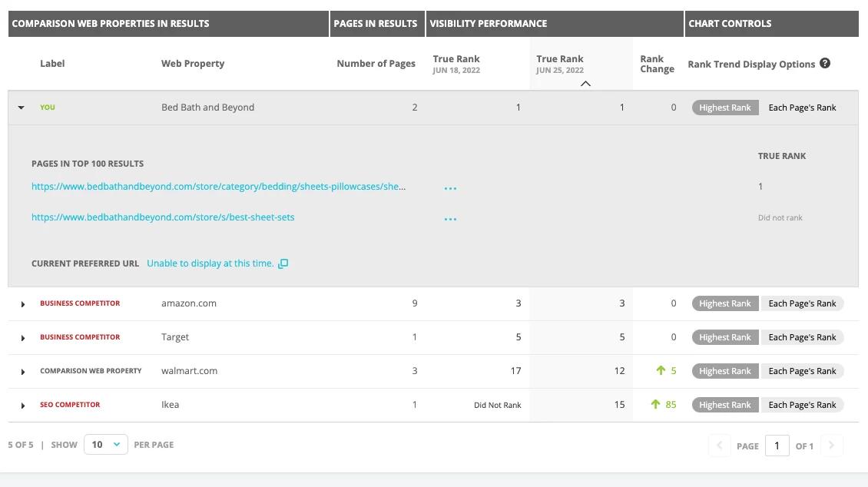Viewport: 868px width, 487px height.
Task: Select Each Page's Rank for walmart.com
Action: tap(802, 371)
